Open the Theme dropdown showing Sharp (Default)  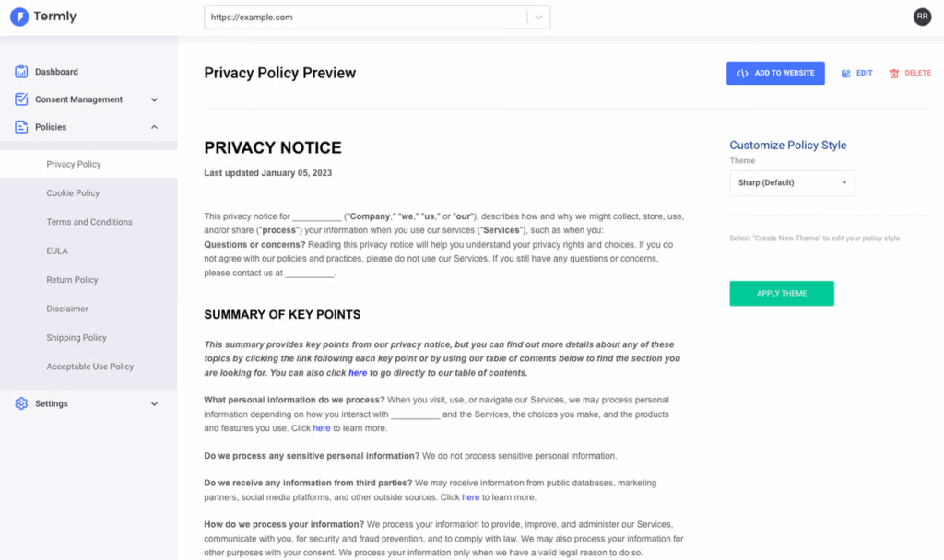pos(792,182)
